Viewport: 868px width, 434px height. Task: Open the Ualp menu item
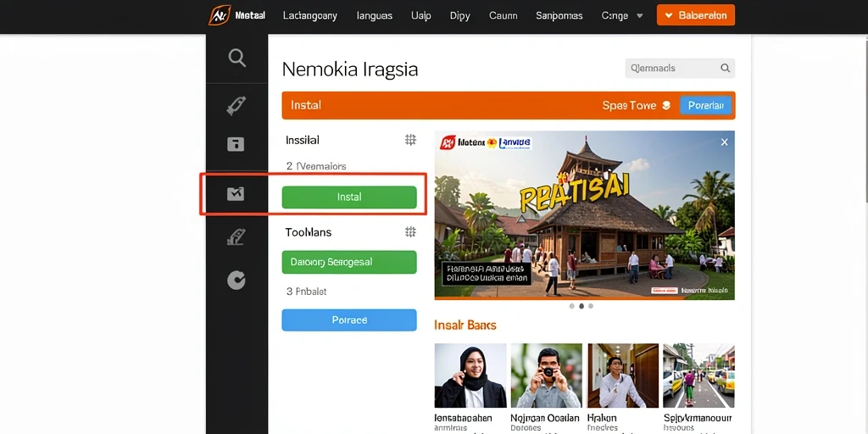click(420, 15)
